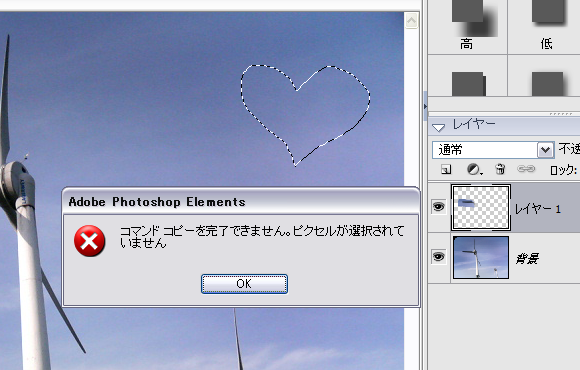Click the 背景 layer name
580x370 pixels.
pyautogui.click(x=527, y=258)
